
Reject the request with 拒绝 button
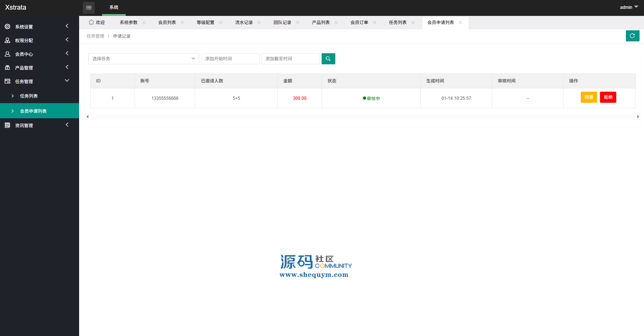(608, 97)
